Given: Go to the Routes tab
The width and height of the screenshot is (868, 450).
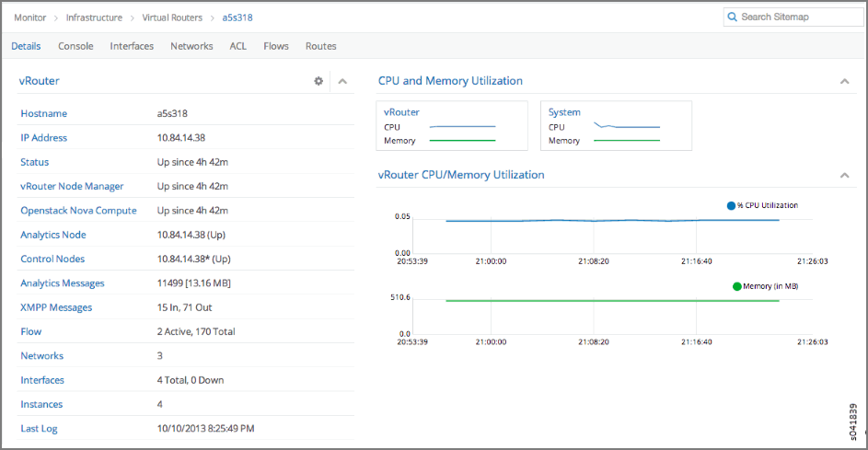Looking at the screenshot, I should tap(321, 46).
